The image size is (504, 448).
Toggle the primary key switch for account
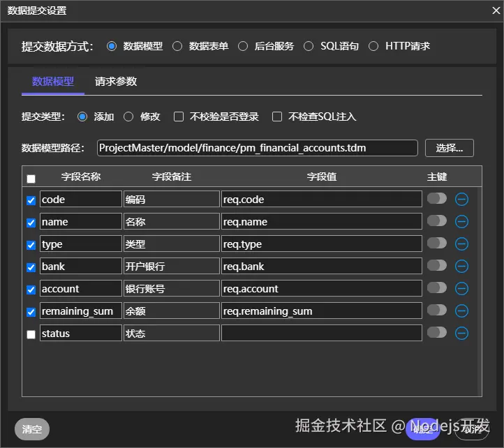[x=437, y=288]
